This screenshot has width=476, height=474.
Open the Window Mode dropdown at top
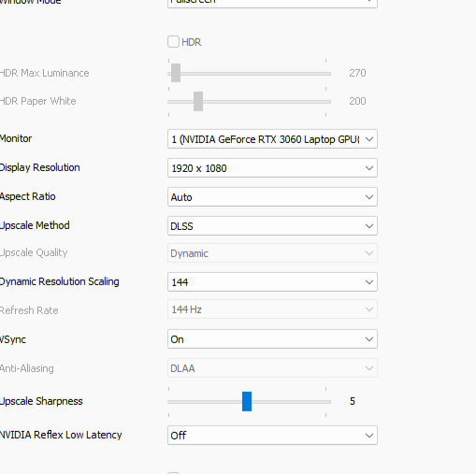[272, 3]
